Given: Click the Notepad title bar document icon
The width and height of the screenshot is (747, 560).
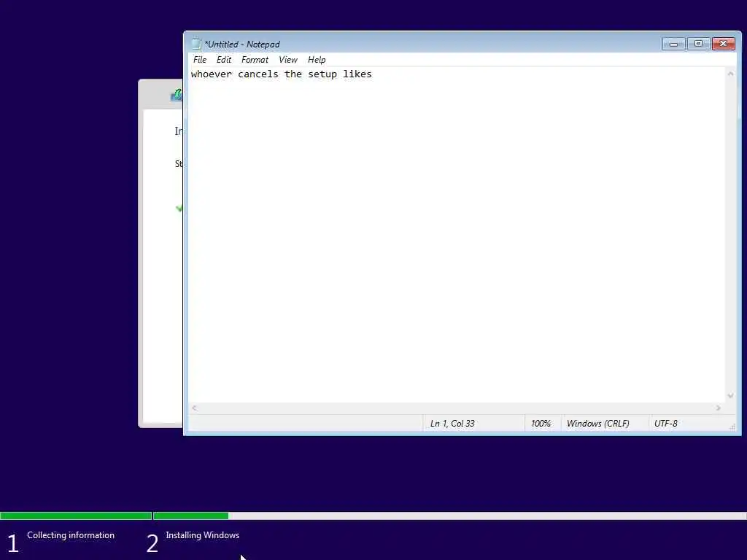Looking at the screenshot, I should point(196,44).
